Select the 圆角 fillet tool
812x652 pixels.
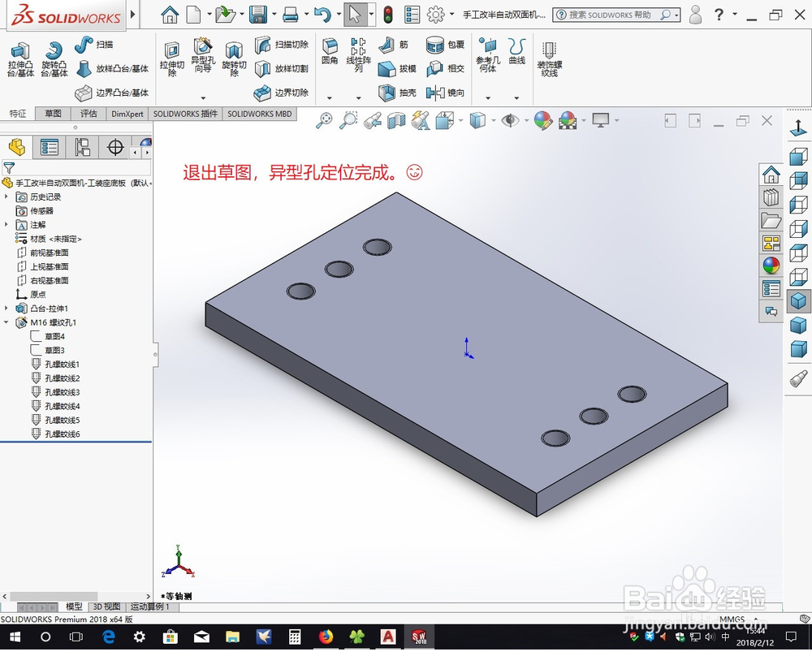tap(330, 51)
